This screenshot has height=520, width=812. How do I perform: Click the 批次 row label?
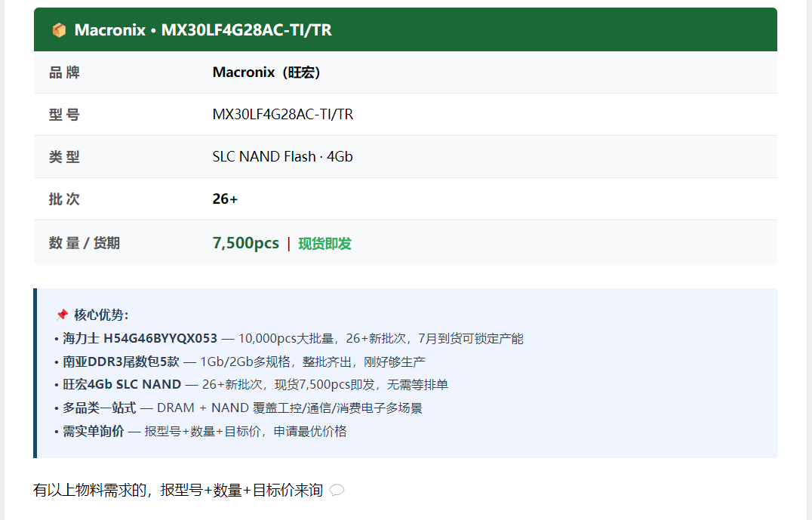(64, 199)
